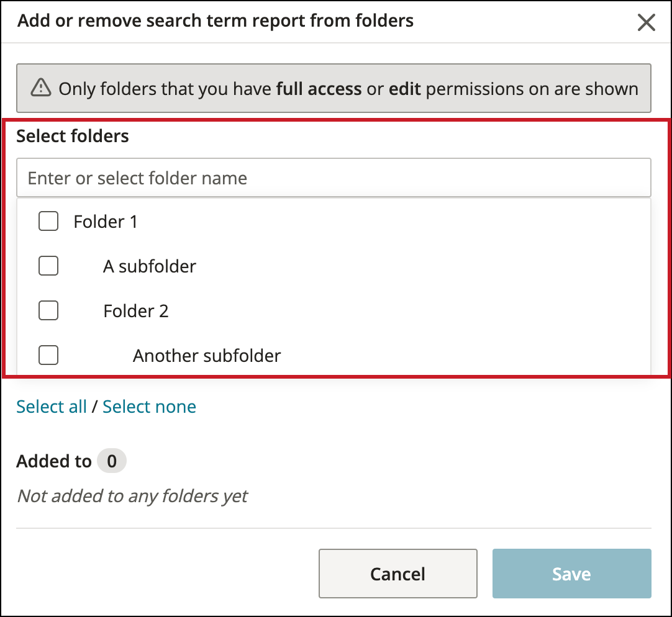Click the "Another subfolder" item text
Viewport: 672px width, 617px height.
coord(207,356)
